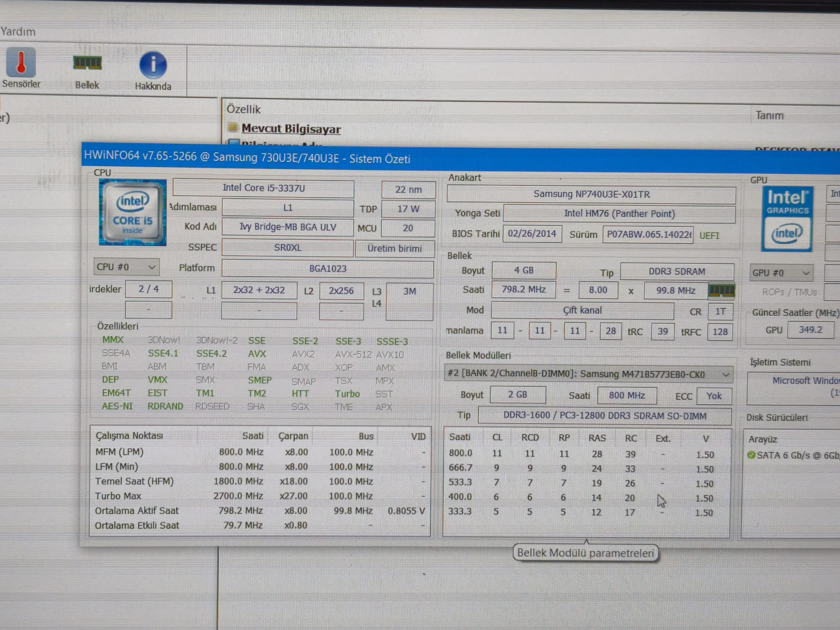
Task: Select the Mevcut Bilgisayar tree item
Action: tap(291, 129)
